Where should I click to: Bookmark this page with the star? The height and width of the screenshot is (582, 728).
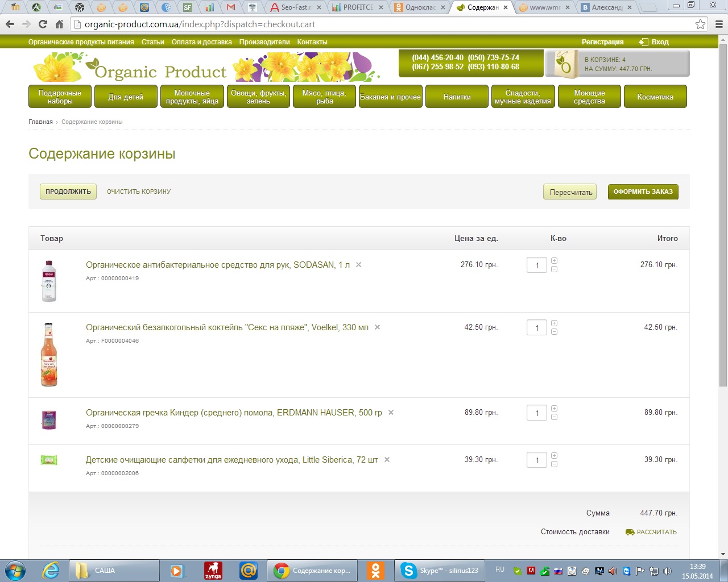coord(700,24)
